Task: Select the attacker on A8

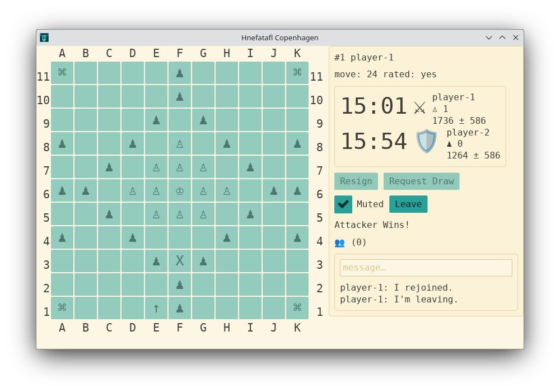Action: (x=62, y=144)
